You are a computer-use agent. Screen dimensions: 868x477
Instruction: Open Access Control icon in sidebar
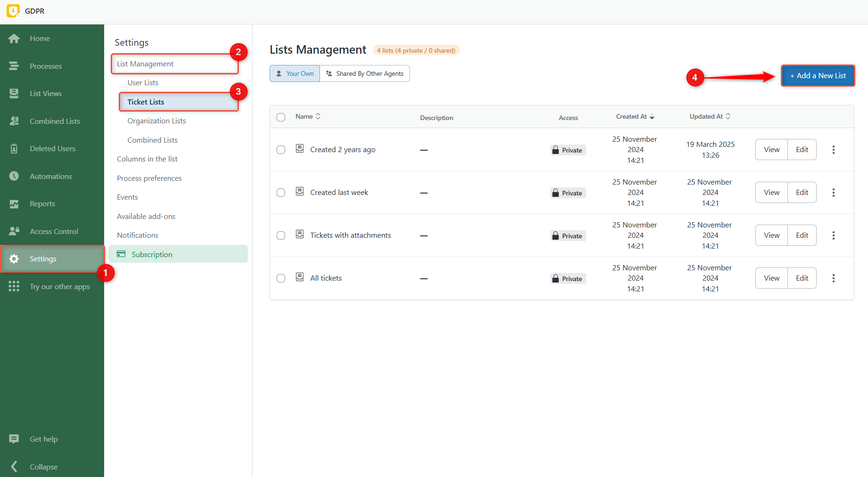pos(14,231)
